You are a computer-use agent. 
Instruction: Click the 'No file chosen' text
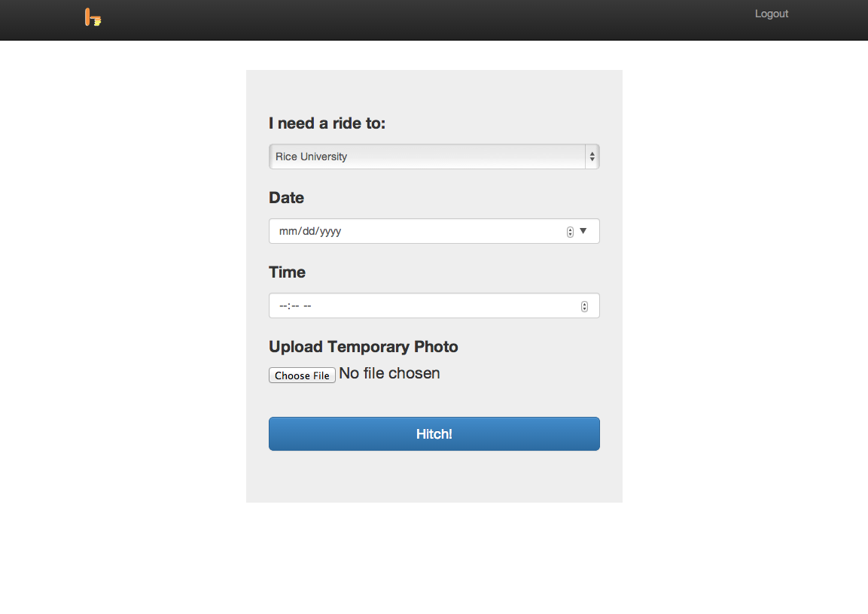(389, 373)
